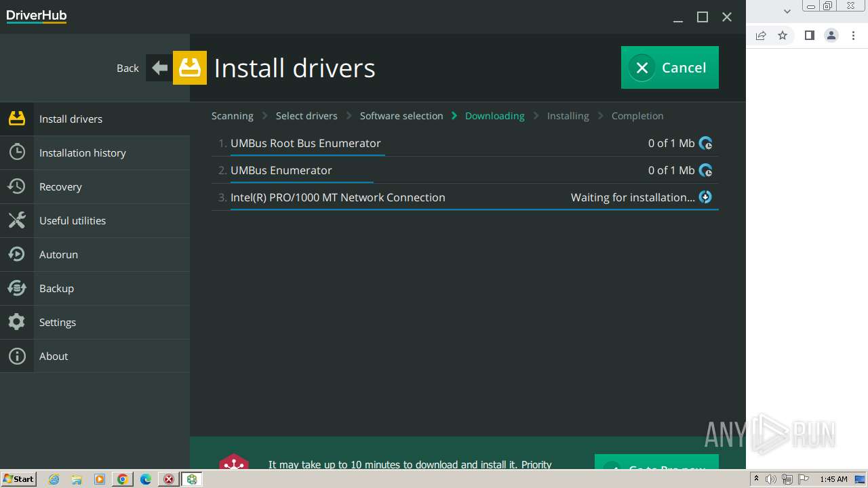Click the 10-minutes download notice text
Viewport: 868px width, 488px height.
(410, 464)
